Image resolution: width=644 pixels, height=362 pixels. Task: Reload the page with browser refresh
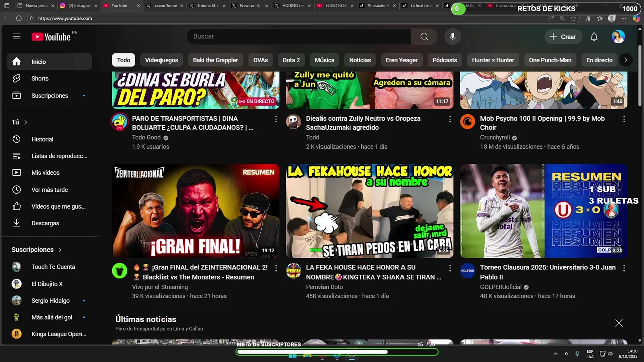click(19, 18)
